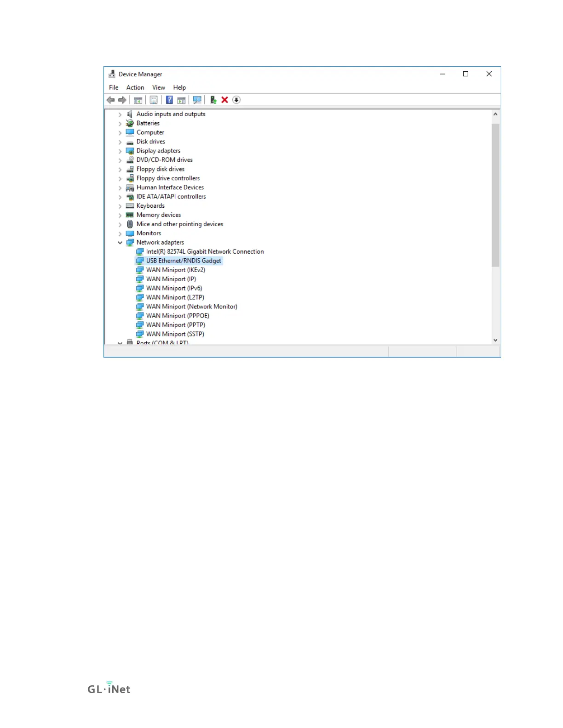The image size is (563, 728).
Task: Select Mice and other pointing devices label
Action: pos(180,224)
